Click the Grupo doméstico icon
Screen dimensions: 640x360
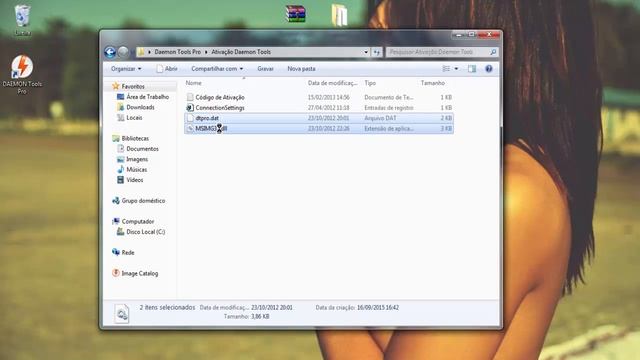pyautogui.click(x=116, y=200)
